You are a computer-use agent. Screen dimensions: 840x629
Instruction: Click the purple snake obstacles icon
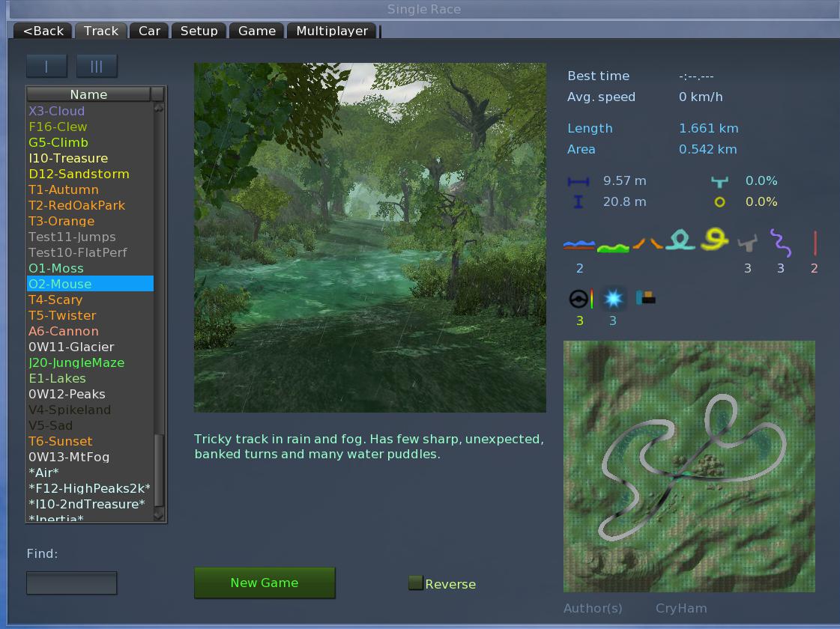[x=780, y=243]
